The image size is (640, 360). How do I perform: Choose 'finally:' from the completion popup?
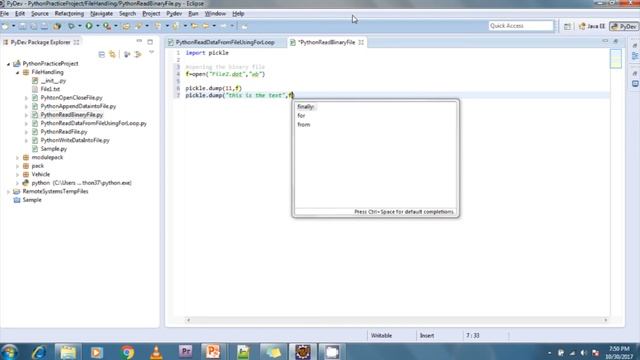coord(306,107)
